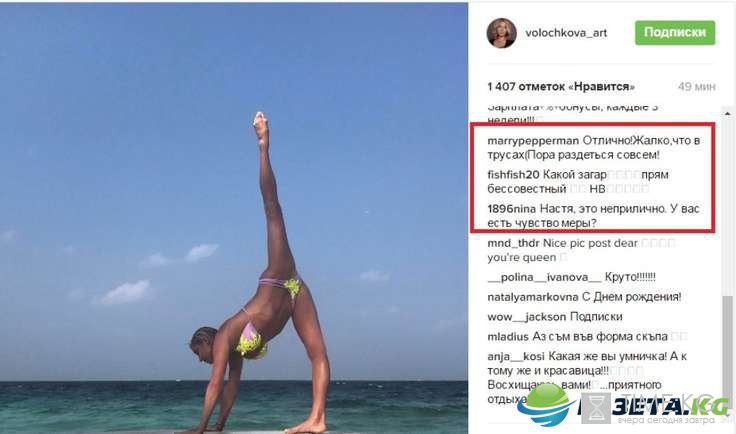The image size is (736, 434).
Task: Open mnd_thdr commenter profile
Action: coord(514,243)
